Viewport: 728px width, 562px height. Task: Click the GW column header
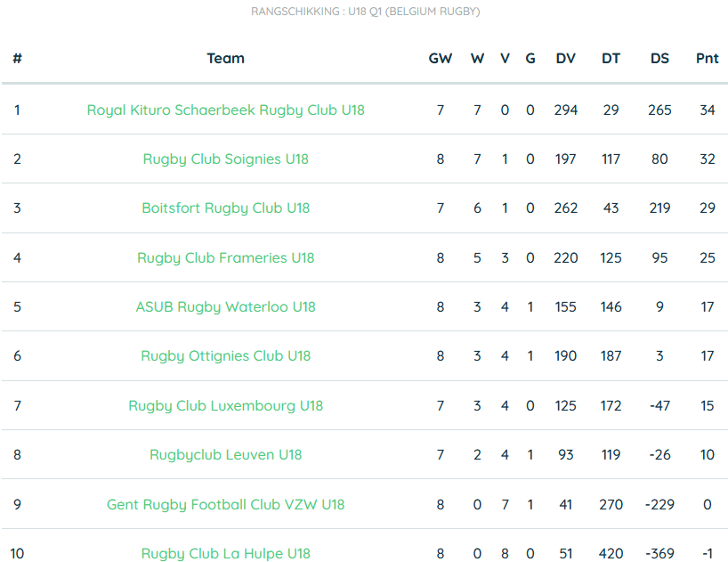tap(441, 58)
